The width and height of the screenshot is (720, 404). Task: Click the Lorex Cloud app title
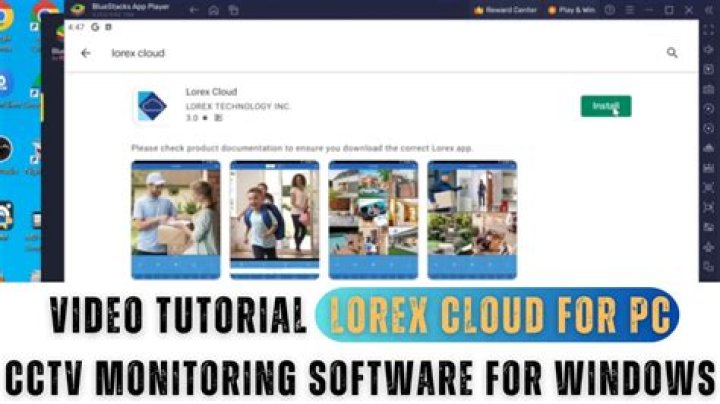click(x=211, y=92)
